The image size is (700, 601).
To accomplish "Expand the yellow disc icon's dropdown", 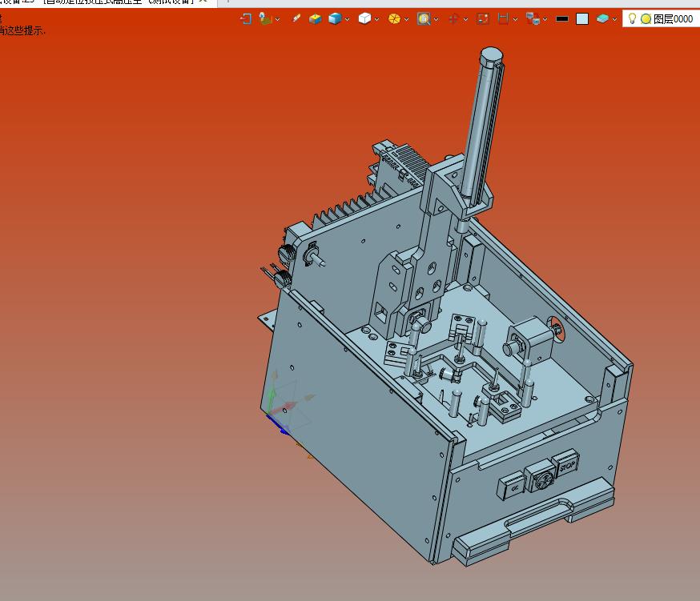I will 406,19.
